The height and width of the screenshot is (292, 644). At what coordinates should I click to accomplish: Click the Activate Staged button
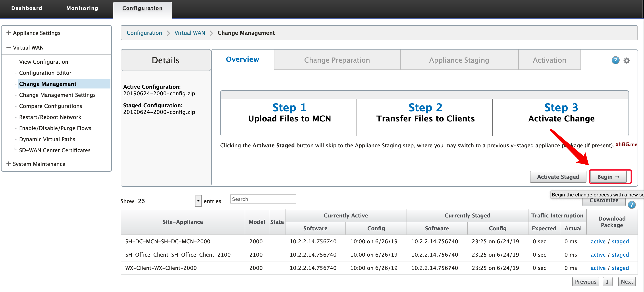tap(558, 177)
